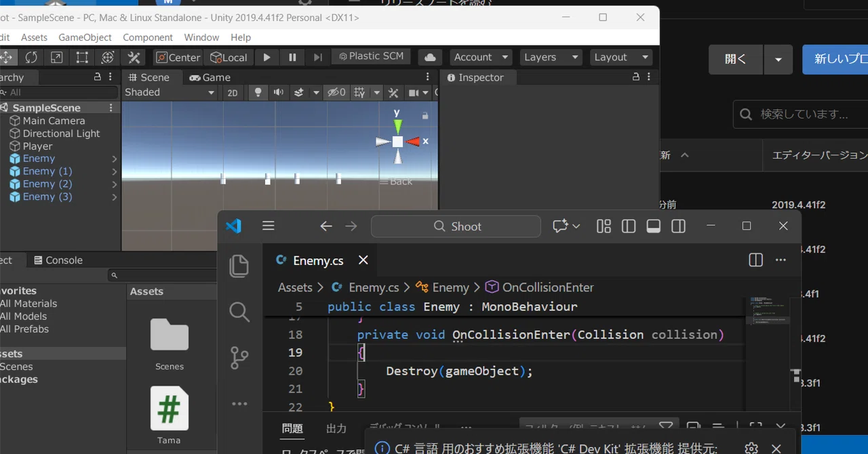
Task: Toggle hidden objects visibility counter
Action: (x=336, y=93)
